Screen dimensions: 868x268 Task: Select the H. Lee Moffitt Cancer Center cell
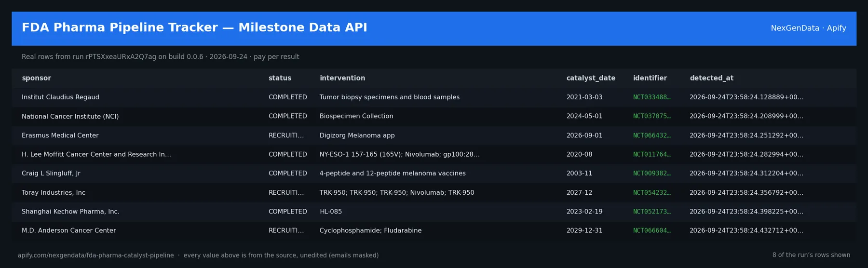click(96, 154)
